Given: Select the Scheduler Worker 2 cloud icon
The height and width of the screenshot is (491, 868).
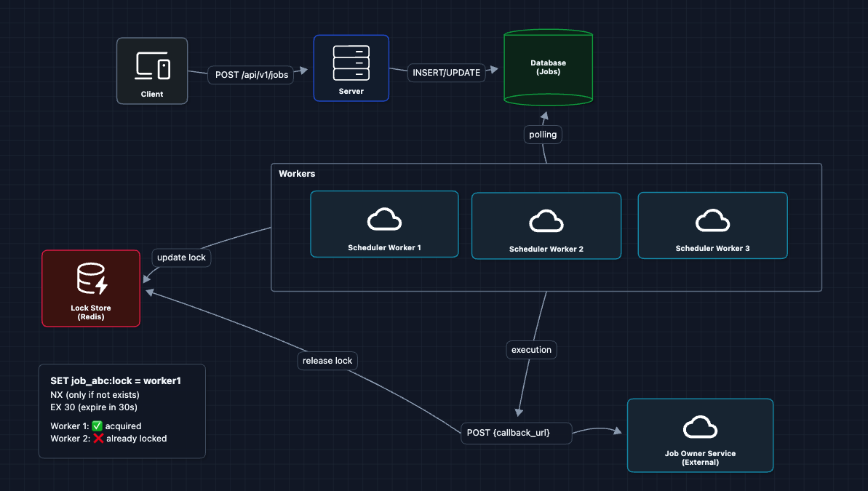Looking at the screenshot, I should click(546, 220).
